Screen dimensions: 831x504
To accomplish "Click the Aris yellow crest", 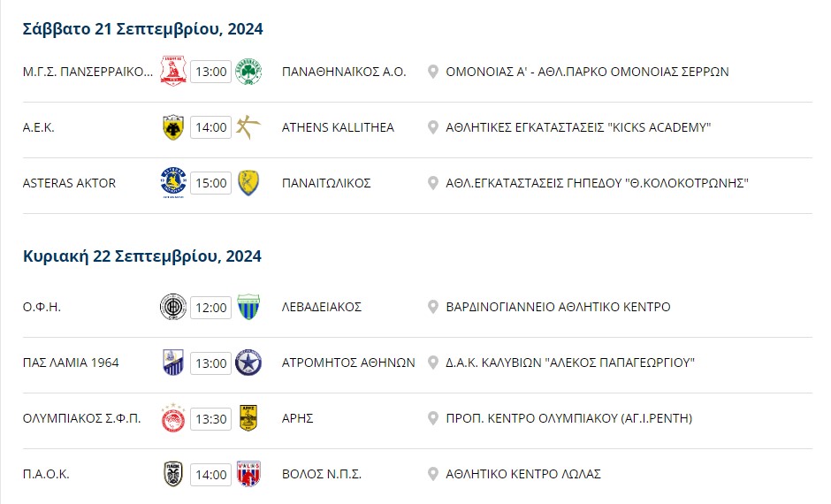I will pyautogui.click(x=248, y=418).
